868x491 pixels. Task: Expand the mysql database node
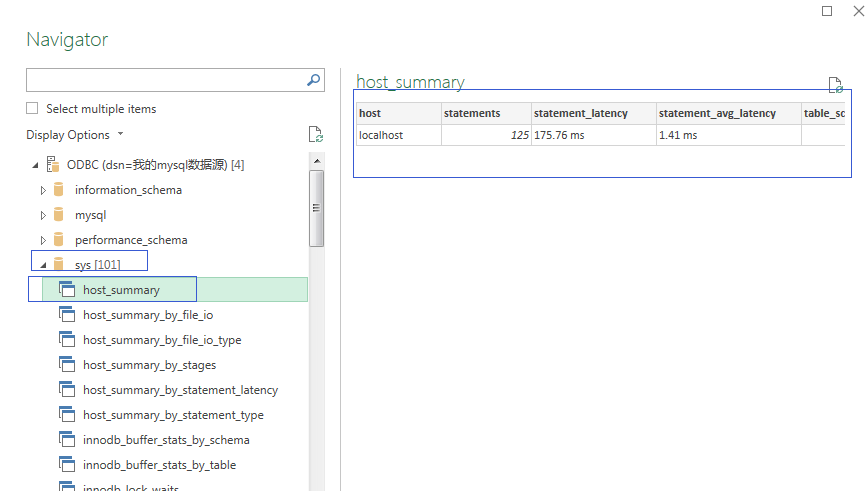43,215
